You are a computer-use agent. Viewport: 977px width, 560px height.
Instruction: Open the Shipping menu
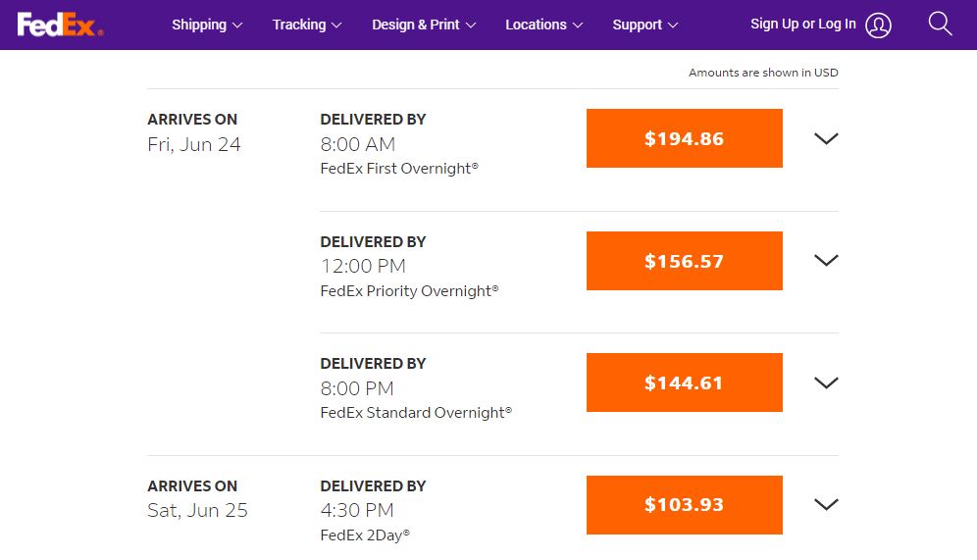[x=207, y=25]
